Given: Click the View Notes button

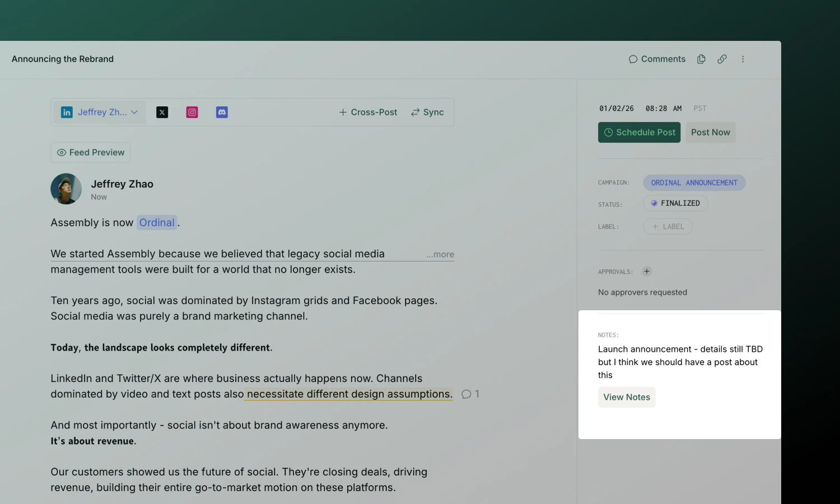Looking at the screenshot, I should [627, 397].
